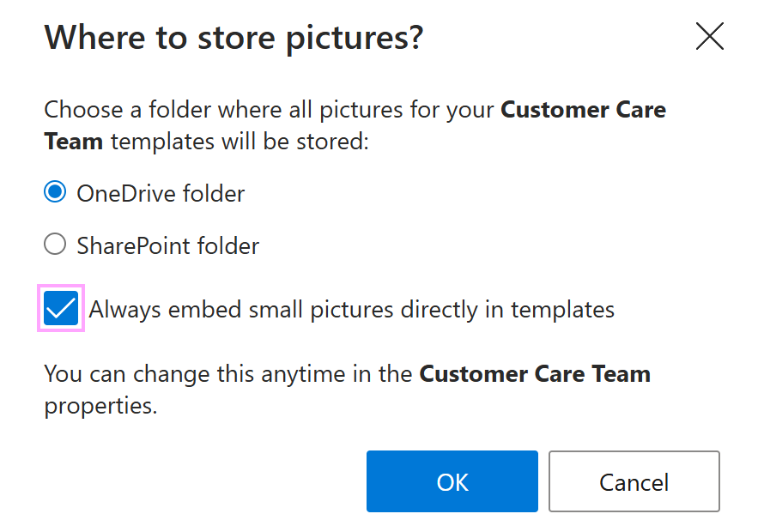Image resolution: width=764 pixels, height=532 pixels.
Task: Disable embedding pictures directly in templates
Action: click(60, 308)
